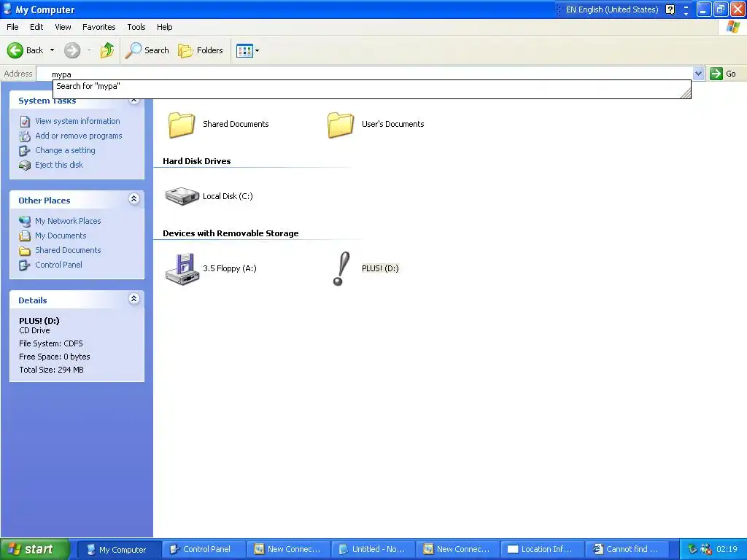Viewport: 747px width, 560px height.
Task: Open My Network Places link
Action: [68, 221]
